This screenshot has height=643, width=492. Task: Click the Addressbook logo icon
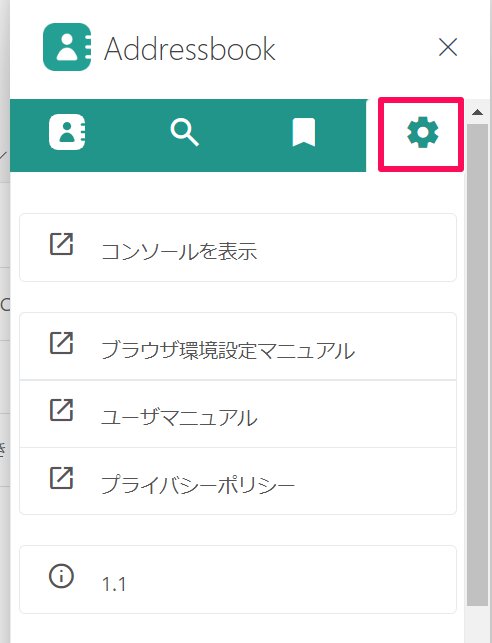tap(67, 47)
